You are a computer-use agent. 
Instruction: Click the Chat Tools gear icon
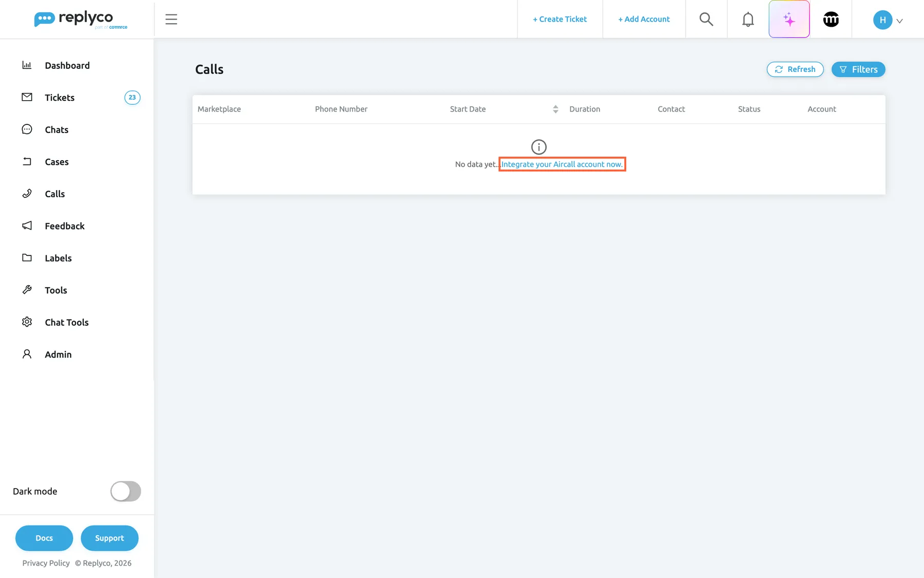[x=27, y=322]
